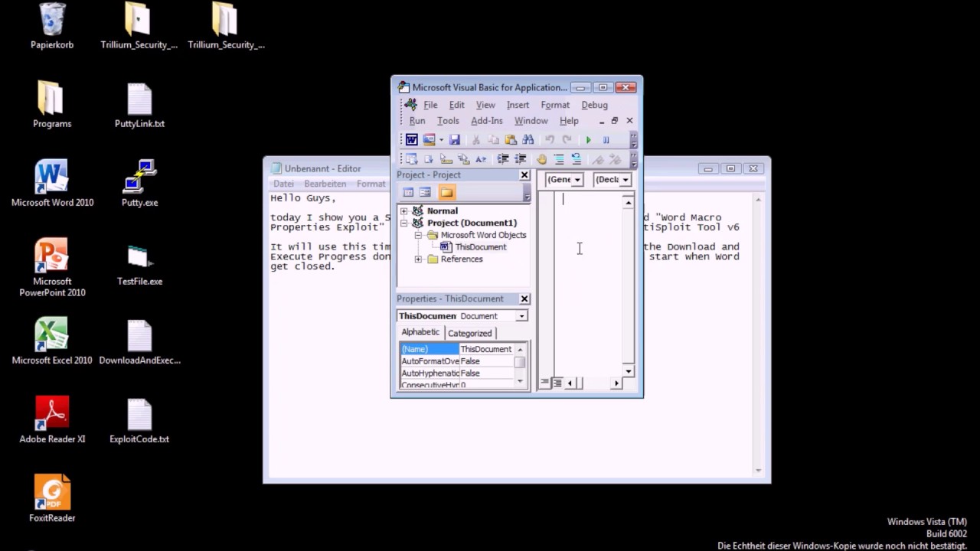The height and width of the screenshot is (551, 980).
Task: Open the (Declarations) procedure dropdown
Action: 625,180
